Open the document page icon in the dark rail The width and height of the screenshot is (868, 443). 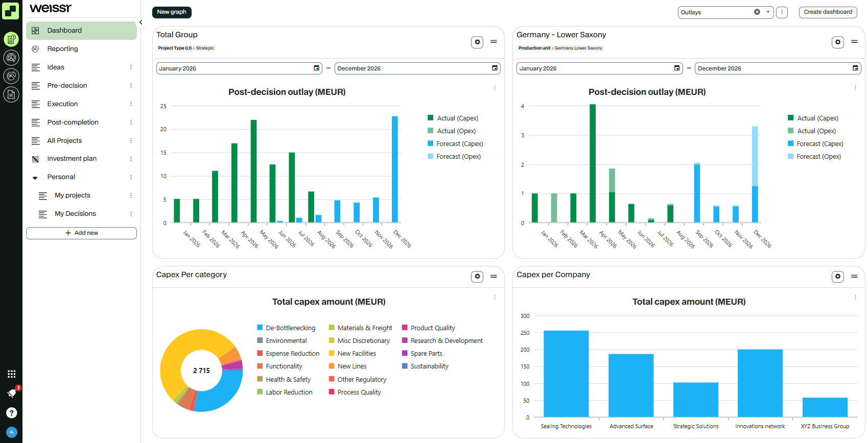click(11, 94)
